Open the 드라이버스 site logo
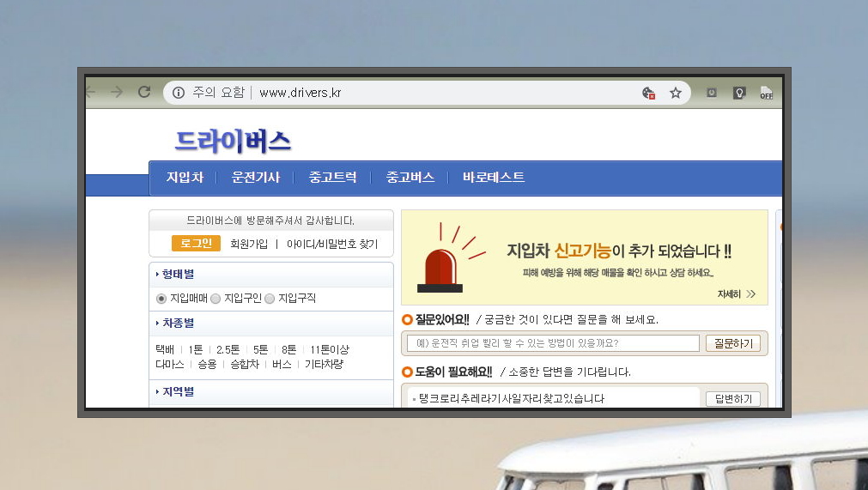868x490 pixels. coord(233,141)
